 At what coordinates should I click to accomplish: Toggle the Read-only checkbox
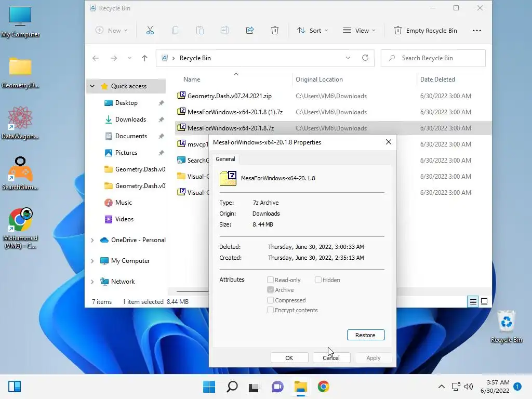click(270, 280)
